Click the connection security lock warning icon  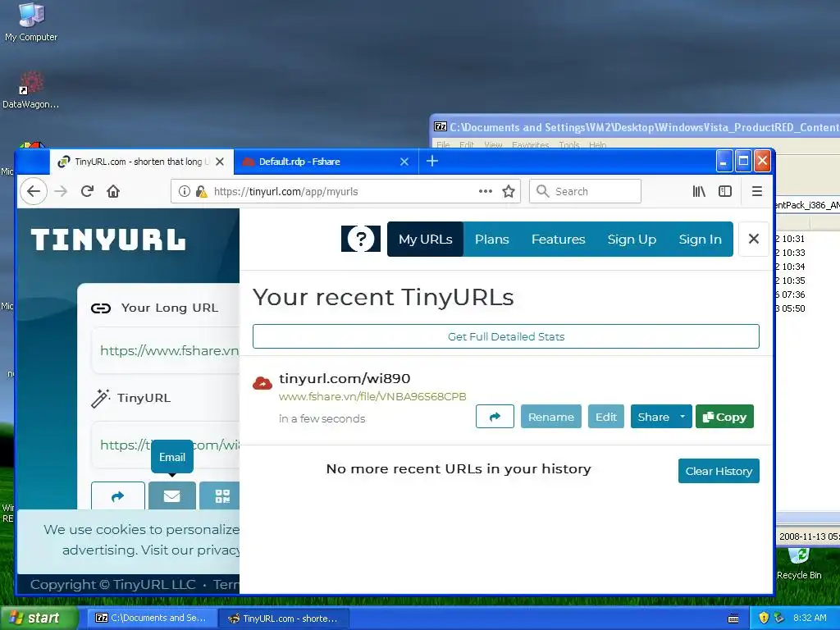(x=202, y=191)
